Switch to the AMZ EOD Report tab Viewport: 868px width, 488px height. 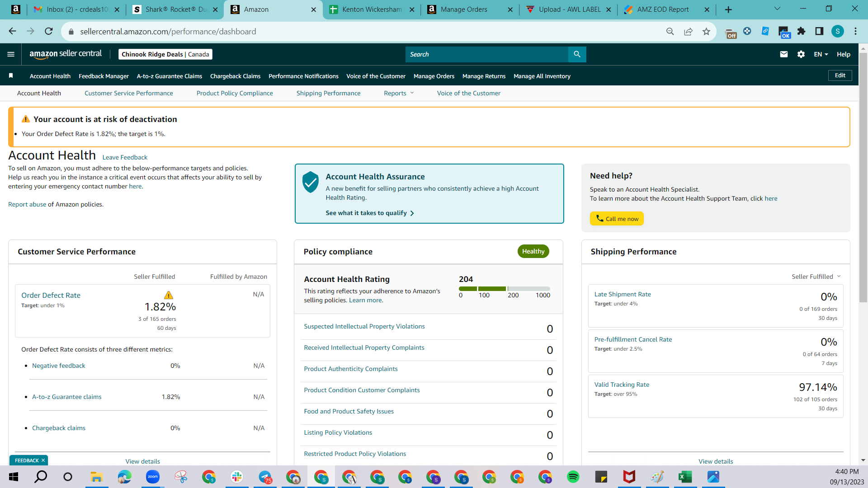tap(666, 9)
